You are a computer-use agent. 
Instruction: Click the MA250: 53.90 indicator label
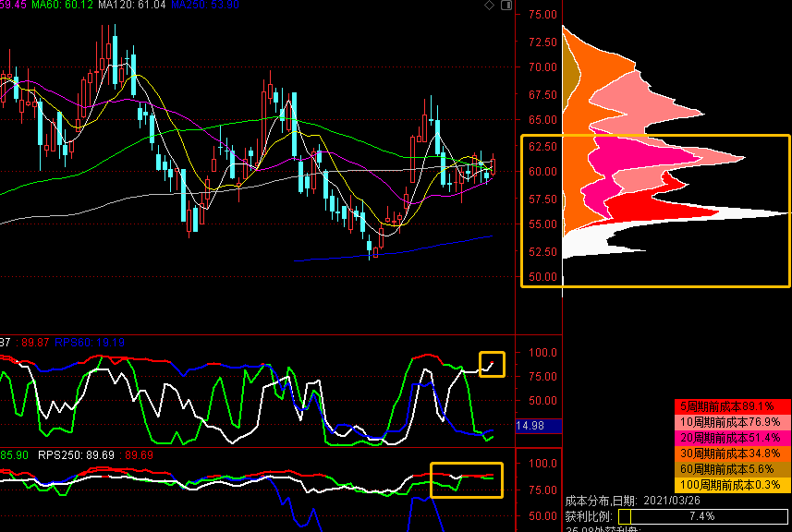click(x=205, y=5)
